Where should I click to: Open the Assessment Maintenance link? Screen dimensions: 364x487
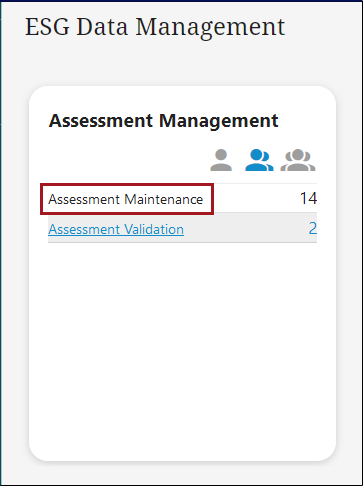126,199
